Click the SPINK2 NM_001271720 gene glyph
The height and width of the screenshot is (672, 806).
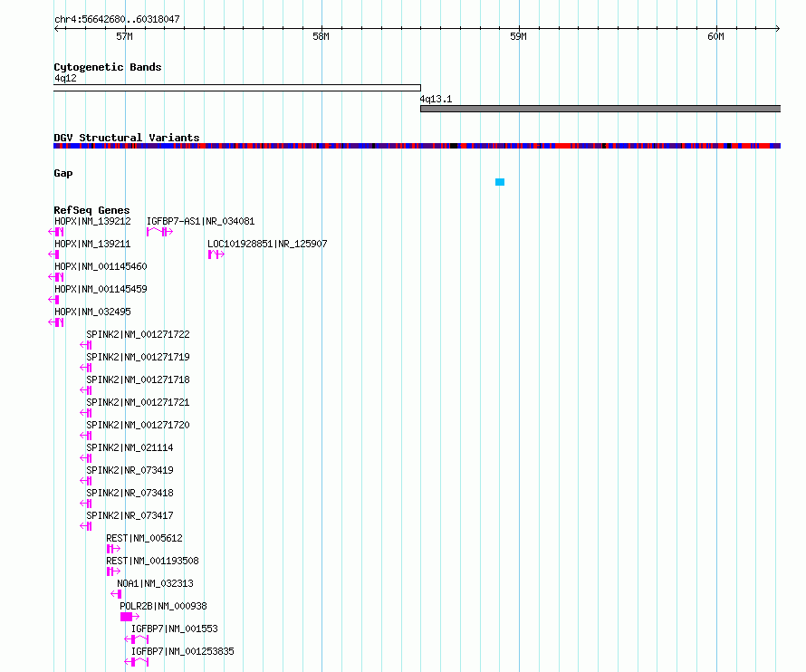coord(86,436)
